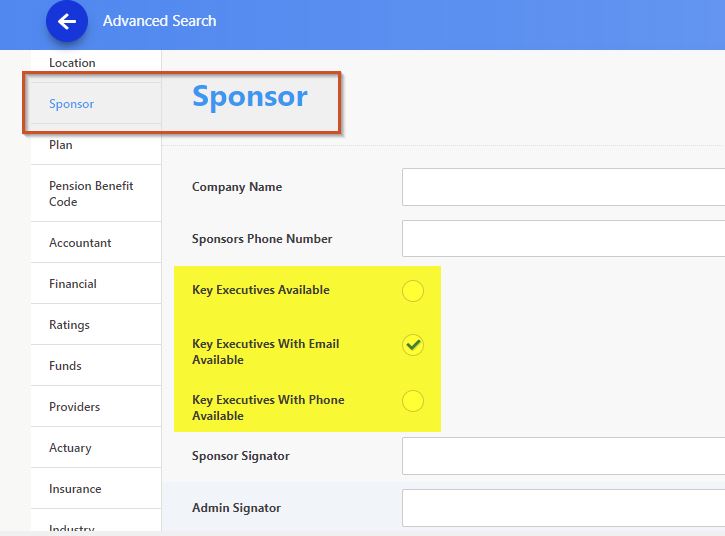This screenshot has width=725, height=536.
Task: Click the Sponsor Signator text box
Action: click(563, 456)
